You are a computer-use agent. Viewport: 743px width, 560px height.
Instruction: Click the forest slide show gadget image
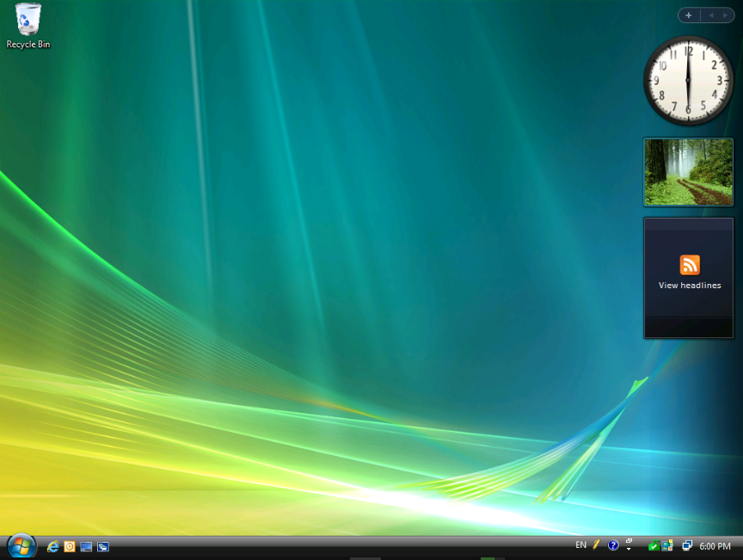pyautogui.click(x=688, y=172)
